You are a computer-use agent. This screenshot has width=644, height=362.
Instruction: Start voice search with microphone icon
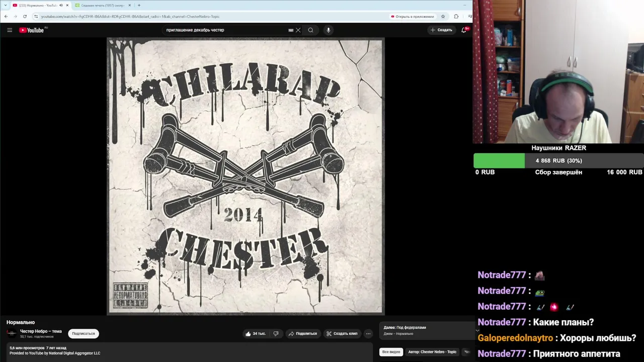click(328, 30)
